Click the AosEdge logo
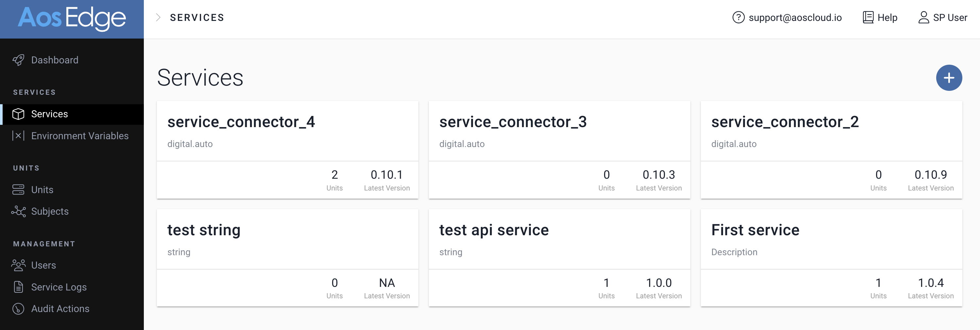This screenshot has width=980, height=330. tap(72, 18)
